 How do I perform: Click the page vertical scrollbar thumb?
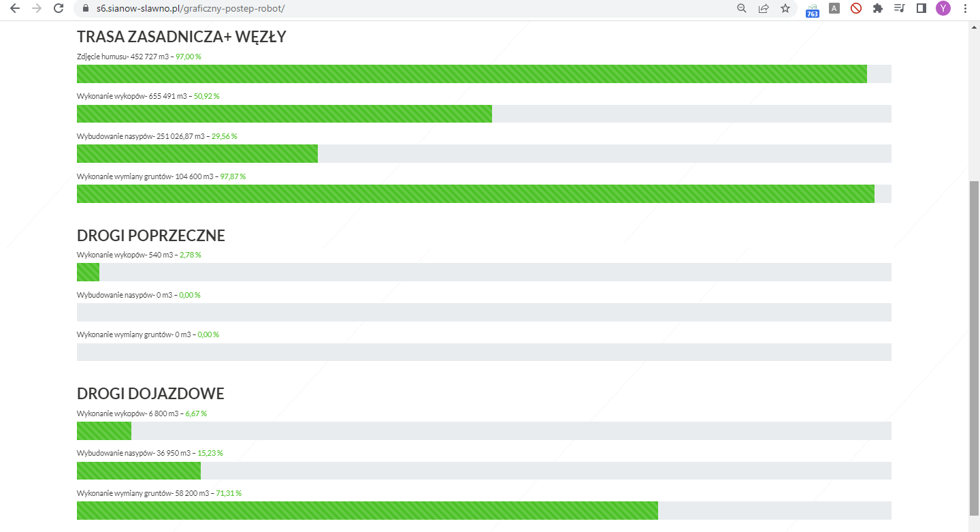pos(974,347)
